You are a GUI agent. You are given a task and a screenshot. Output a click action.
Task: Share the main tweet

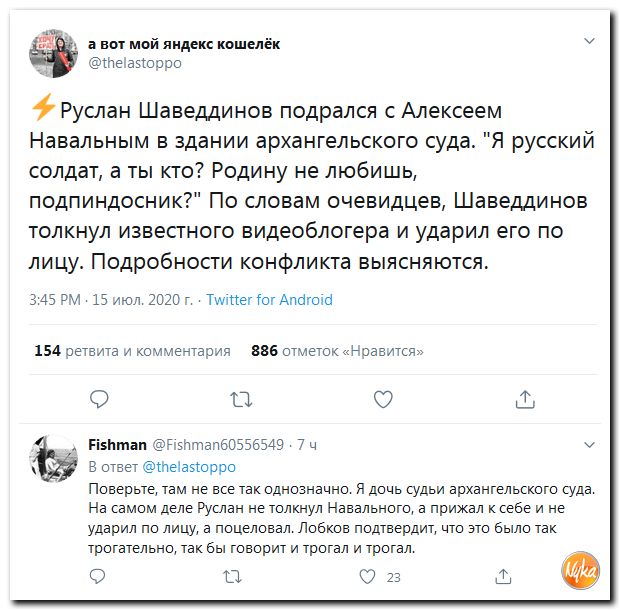click(525, 400)
